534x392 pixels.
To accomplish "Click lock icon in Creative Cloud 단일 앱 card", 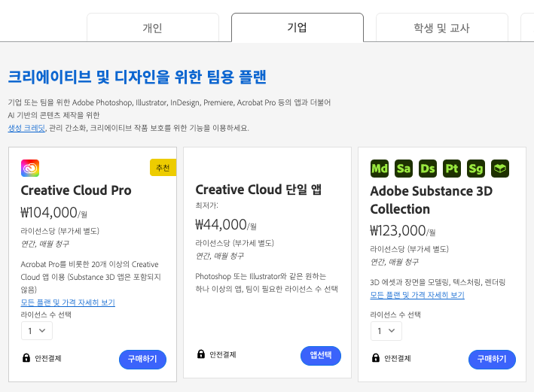I will pos(201,354).
